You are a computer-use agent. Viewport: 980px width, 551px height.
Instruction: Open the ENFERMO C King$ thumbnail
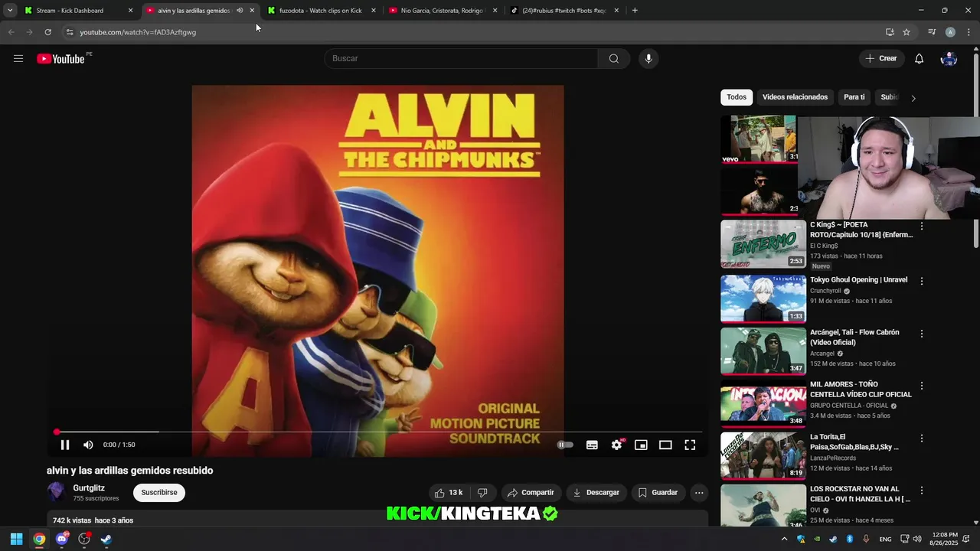(763, 244)
